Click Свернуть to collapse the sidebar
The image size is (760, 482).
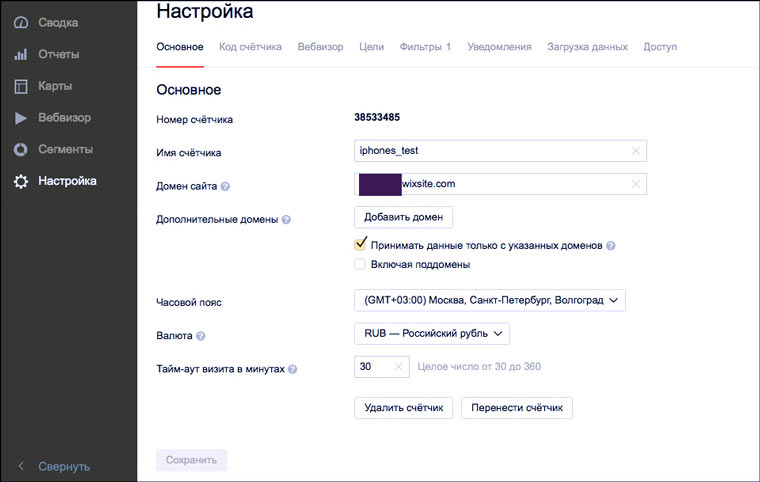coord(64,466)
